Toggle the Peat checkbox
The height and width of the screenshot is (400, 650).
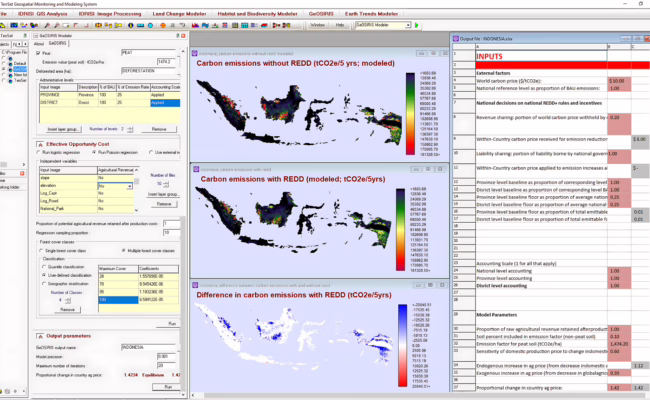coord(38,53)
